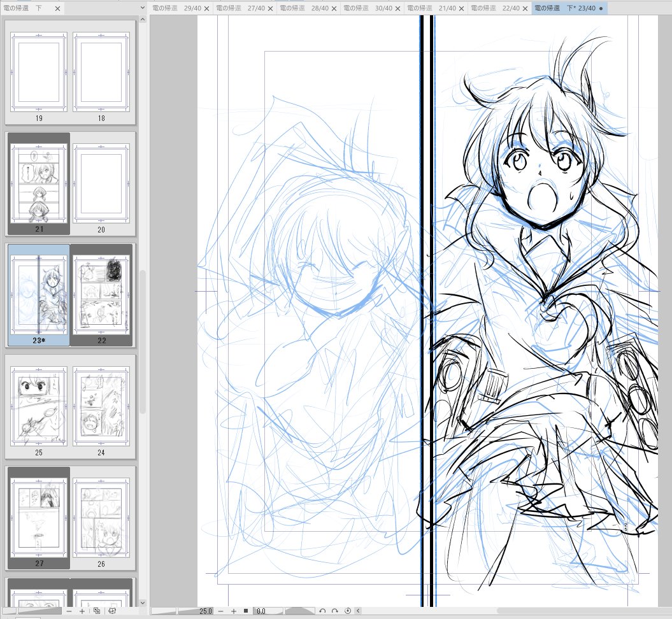Click the page manager thumbnail size slider
The image size is (672, 619).
(31, 611)
